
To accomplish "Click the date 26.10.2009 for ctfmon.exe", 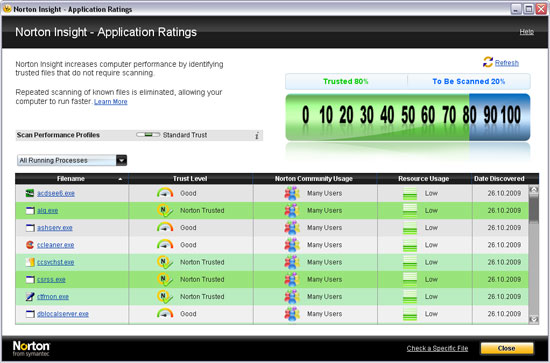I will click(x=504, y=297).
